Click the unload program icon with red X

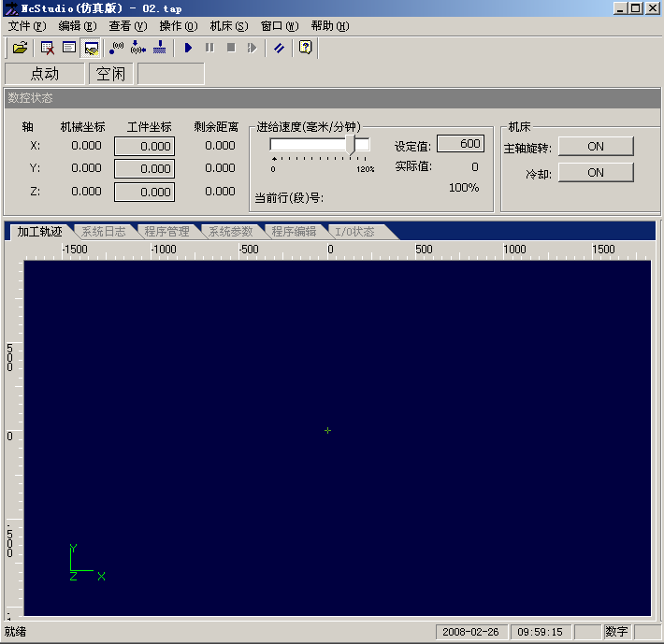point(48,48)
